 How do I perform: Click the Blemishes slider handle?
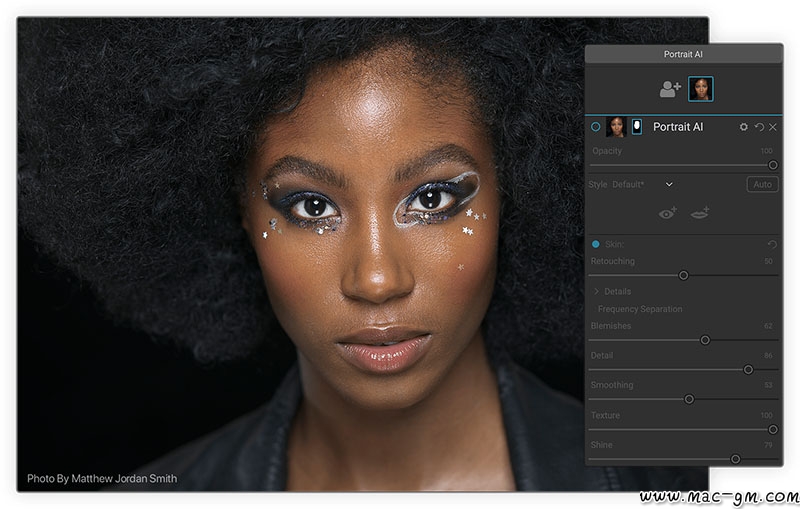click(705, 340)
